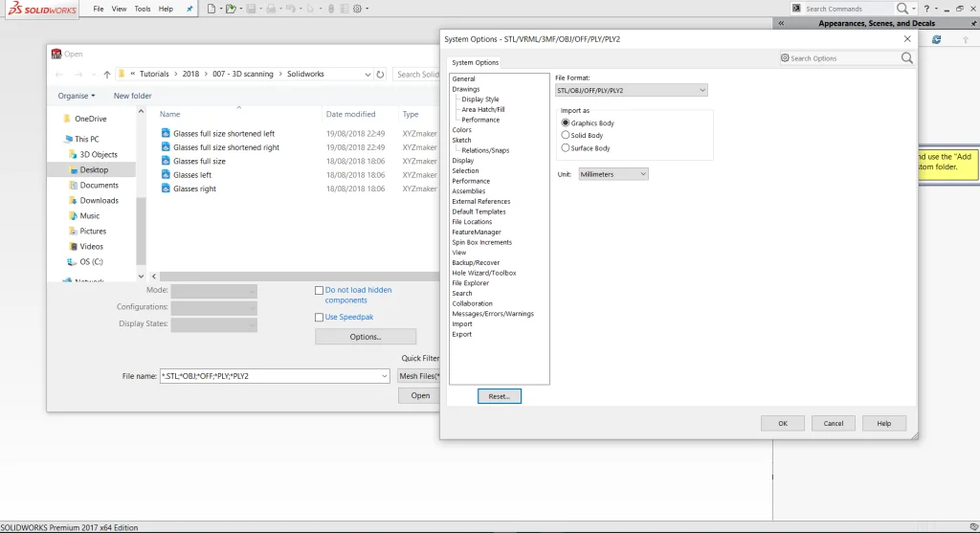Open the File Format dropdown
This screenshot has width=980, height=533.
point(631,90)
